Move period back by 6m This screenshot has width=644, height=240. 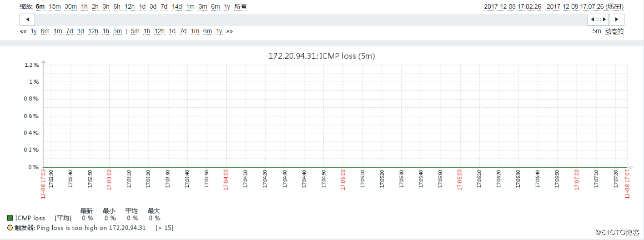point(45,31)
